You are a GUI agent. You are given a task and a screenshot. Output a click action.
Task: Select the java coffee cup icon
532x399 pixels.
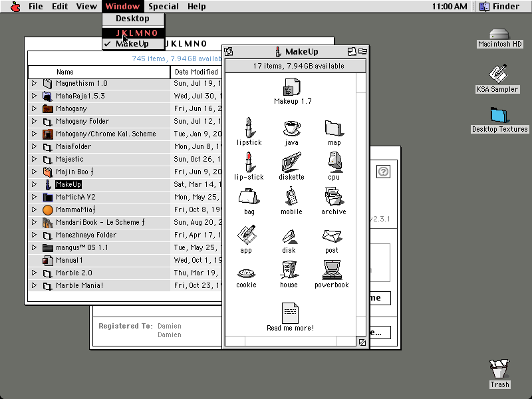[x=291, y=128]
